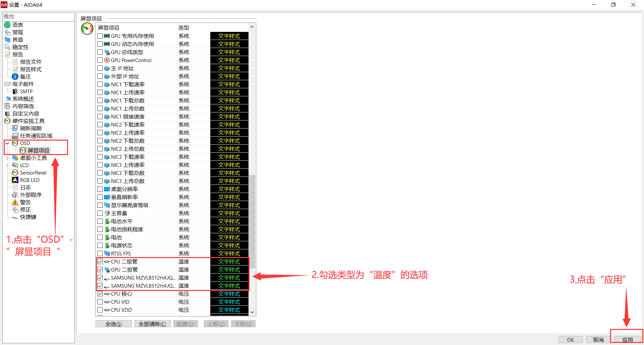Screen dimensions: 644x345
Task: Collapse the OSD tree node
Action: pos(7,143)
